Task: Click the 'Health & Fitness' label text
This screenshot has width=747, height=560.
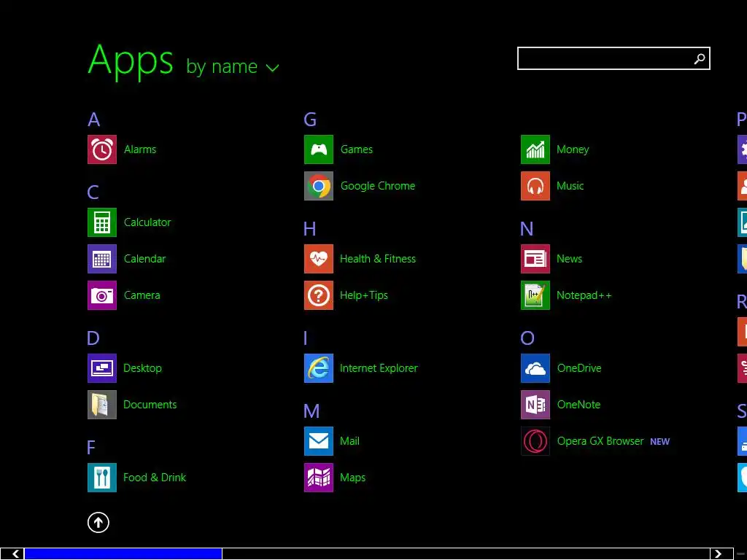Action: 378,259
